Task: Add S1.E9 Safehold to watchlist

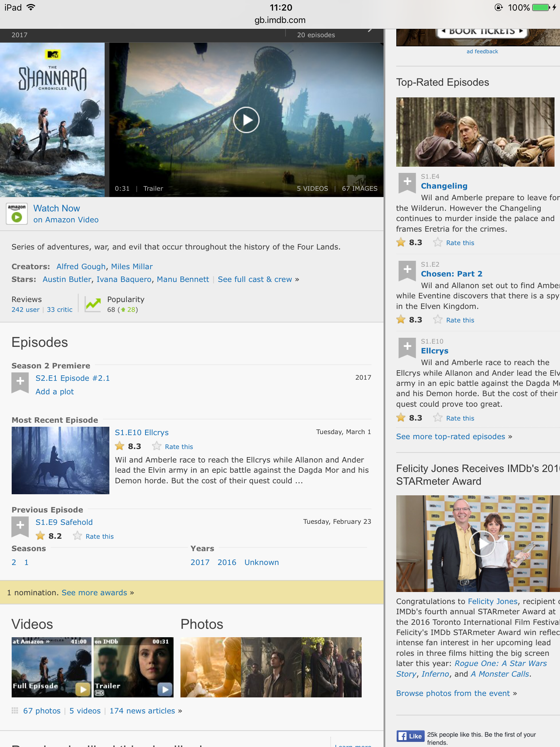Action: [x=20, y=526]
